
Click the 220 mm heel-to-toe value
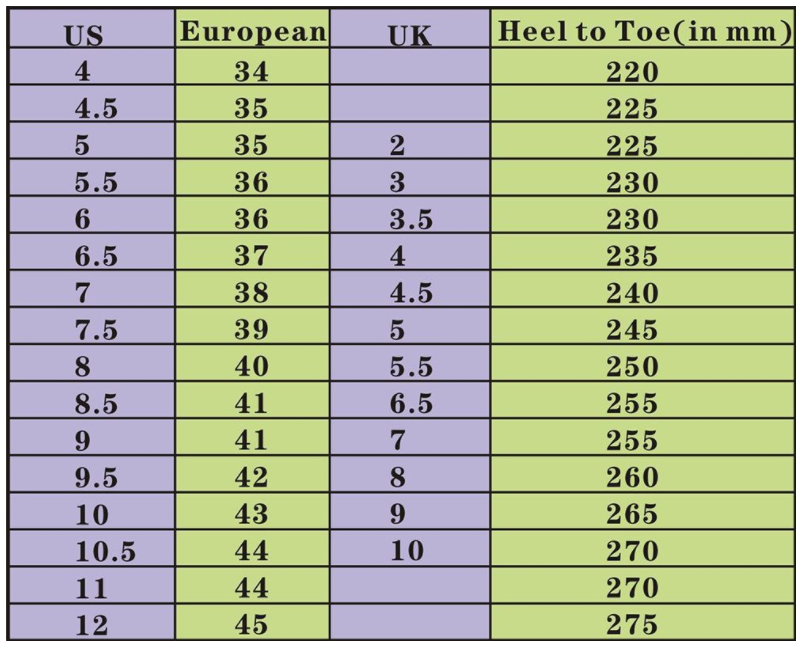pos(632,72)
